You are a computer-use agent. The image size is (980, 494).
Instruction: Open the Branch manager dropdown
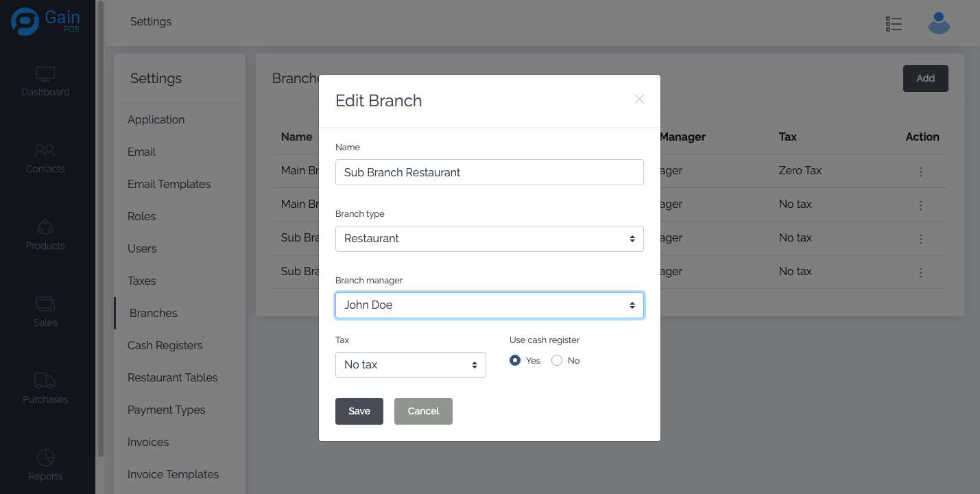[489, 305]
